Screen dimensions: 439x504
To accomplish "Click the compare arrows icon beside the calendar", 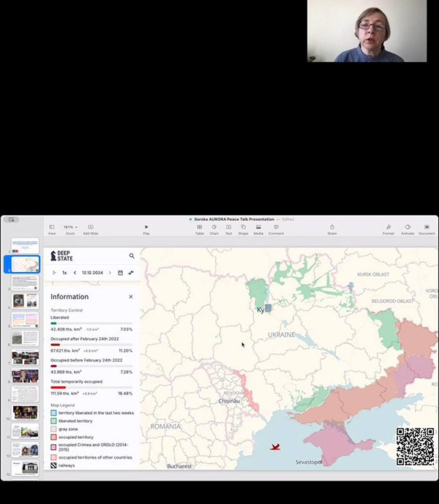I will [130, 273].
